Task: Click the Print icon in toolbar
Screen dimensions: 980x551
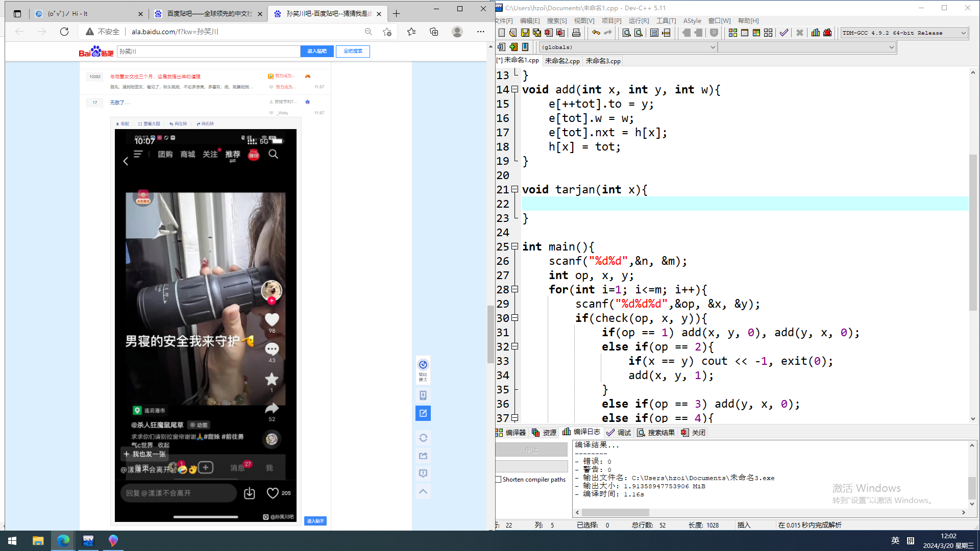Action: [x=576, y=33]
